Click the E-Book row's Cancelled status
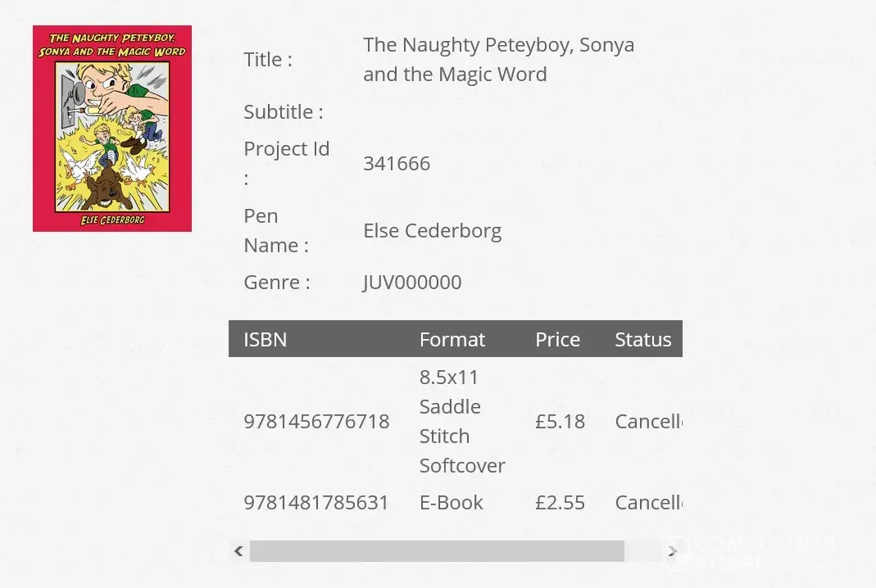The height and width of the screenshot is (588, 876). click(648, 502)
